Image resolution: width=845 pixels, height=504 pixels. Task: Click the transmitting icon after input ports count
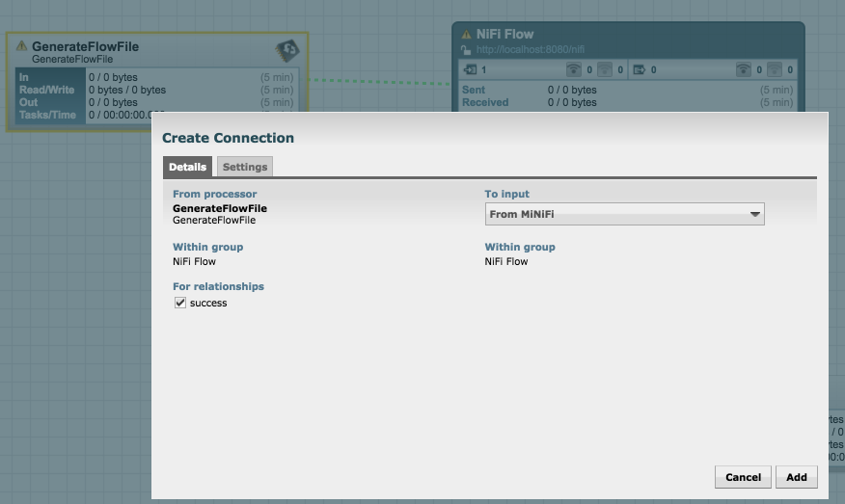point(573,69)
